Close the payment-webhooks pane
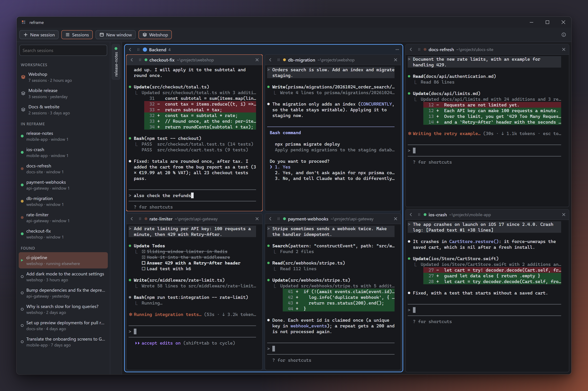 point(395,219)
